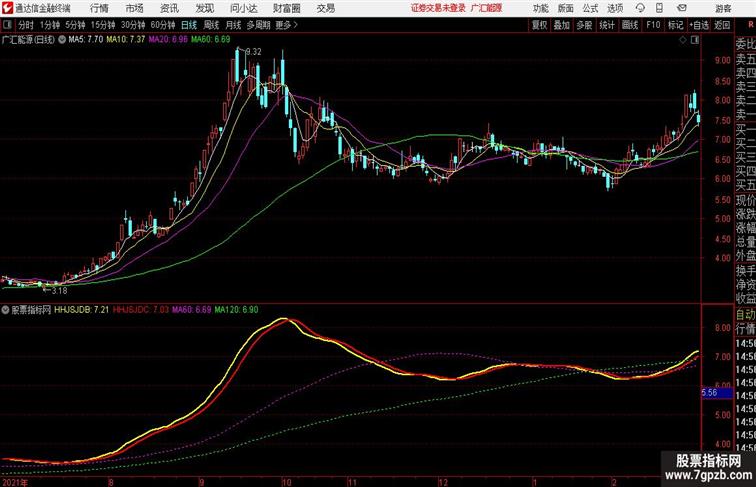Image resolution: width=756 pixels, height=487 pixels.
Task: Open the 公式 menu
Action: tap(590, 8)
